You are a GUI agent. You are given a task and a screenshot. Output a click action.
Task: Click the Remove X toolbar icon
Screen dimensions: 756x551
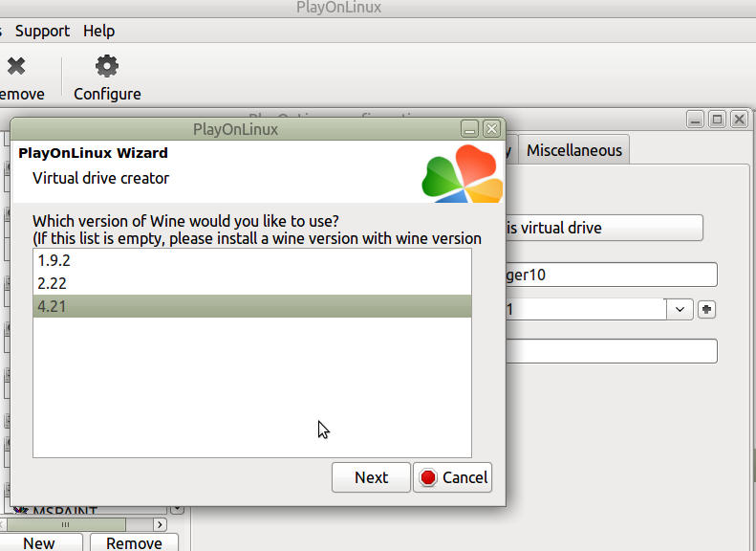[16, 66]
